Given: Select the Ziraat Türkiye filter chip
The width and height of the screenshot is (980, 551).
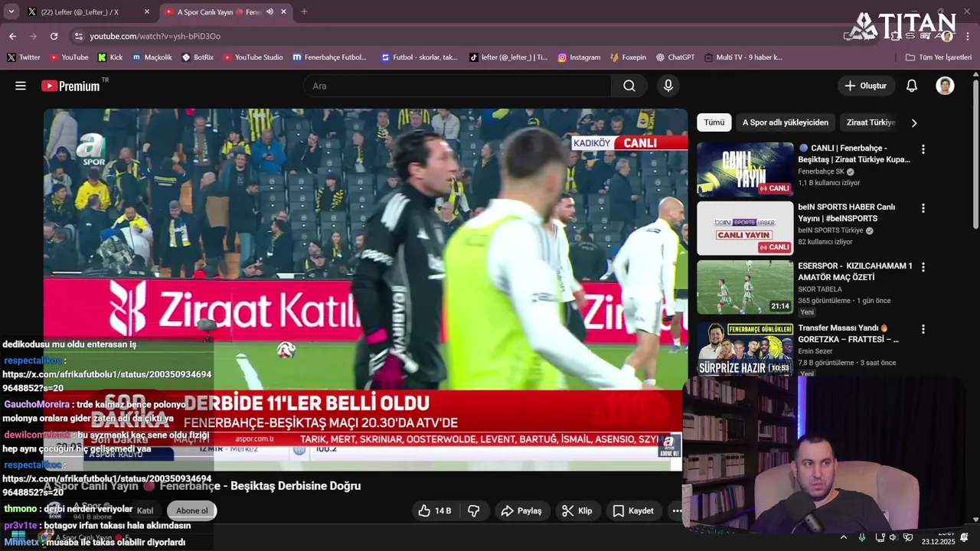Looking at the screenshot, I should (871, 122).
